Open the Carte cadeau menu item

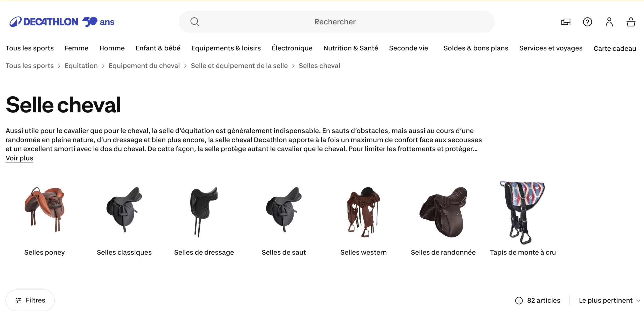click(615, 48)
